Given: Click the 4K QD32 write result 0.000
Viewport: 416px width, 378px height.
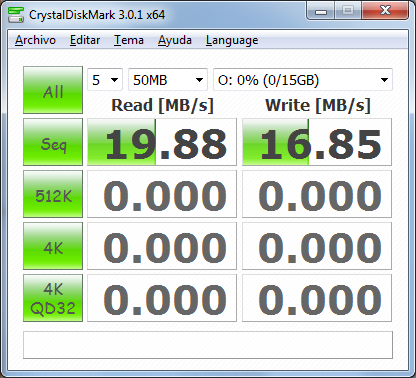Looking at the screenshot, I should 317,298.
